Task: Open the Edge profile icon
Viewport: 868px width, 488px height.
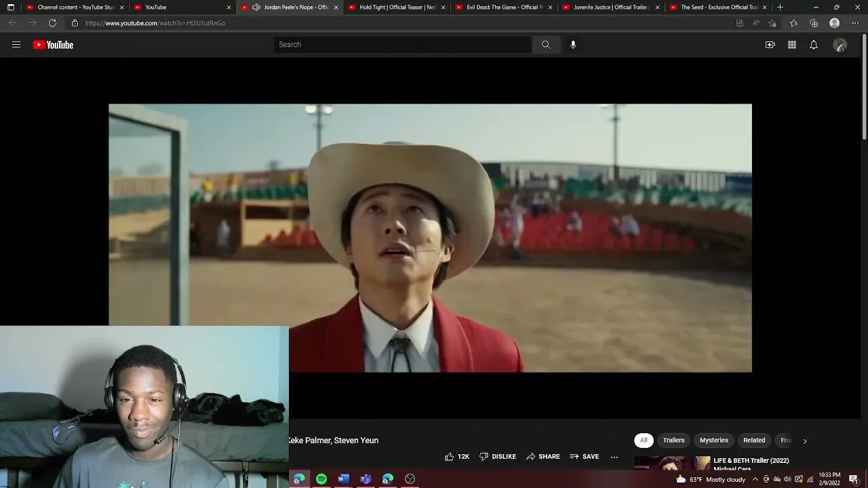Action: click(835, 23)
